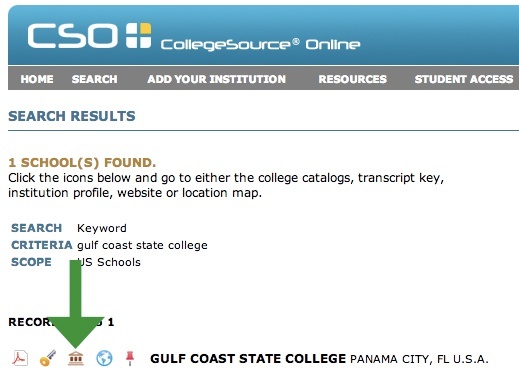Screen dimensions: 519x379
Task: Click the 'US Schools' scope value
Action: 109,262
